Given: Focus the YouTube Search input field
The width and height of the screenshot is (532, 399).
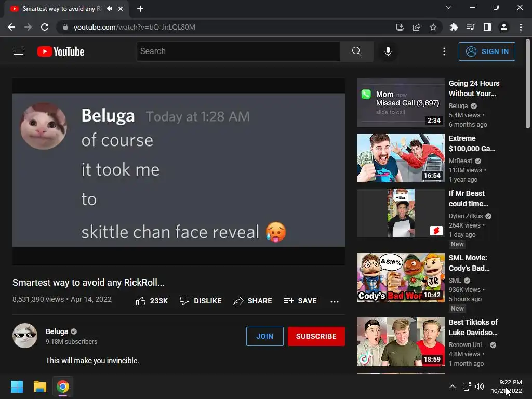Looking at the screenshot, I should 238,51.
